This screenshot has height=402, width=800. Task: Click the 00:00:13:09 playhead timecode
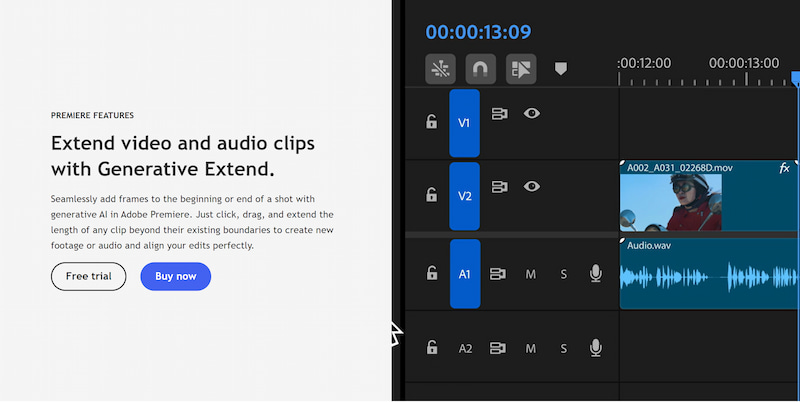478,32
